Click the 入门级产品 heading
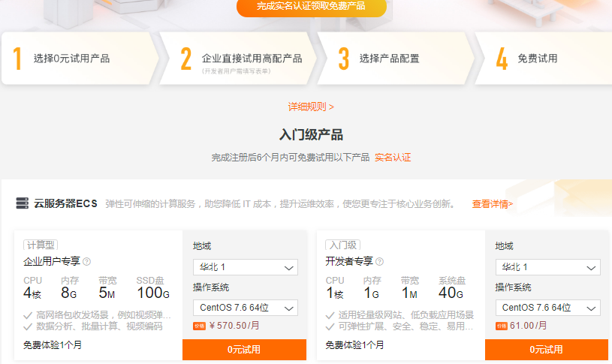The image size is (612, 364). [311, 135]
